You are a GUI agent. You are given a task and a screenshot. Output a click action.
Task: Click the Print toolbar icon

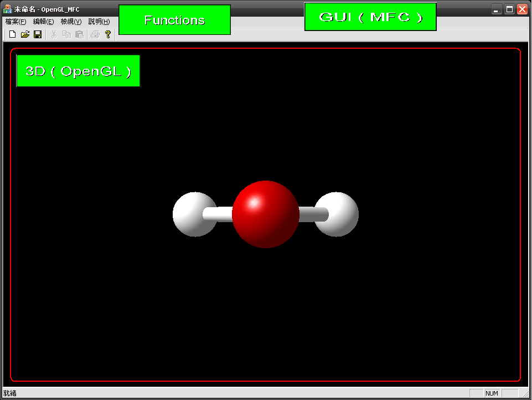point(95,34)
